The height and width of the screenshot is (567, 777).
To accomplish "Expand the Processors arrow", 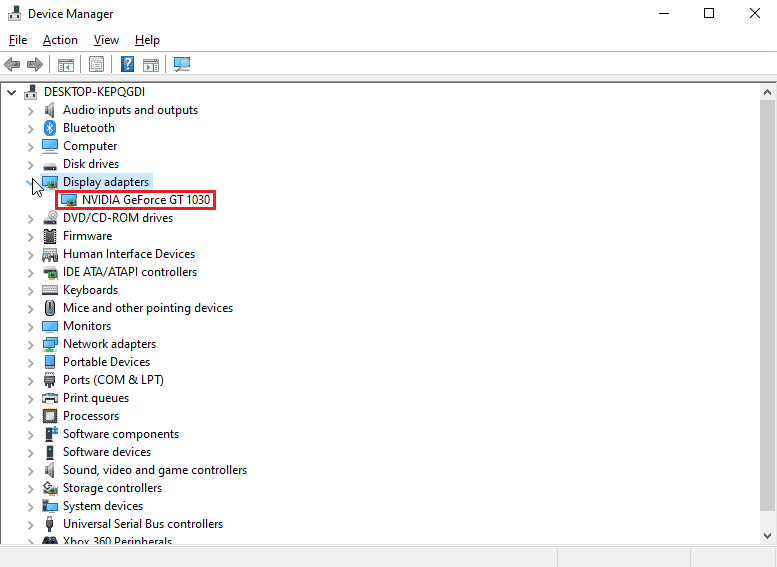I will pos(30,416).
